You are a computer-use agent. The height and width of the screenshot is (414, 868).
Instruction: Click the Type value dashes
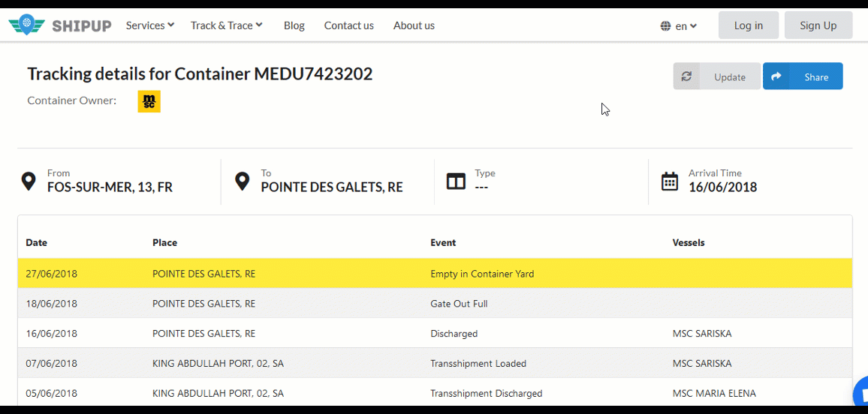tap(481, 187)
